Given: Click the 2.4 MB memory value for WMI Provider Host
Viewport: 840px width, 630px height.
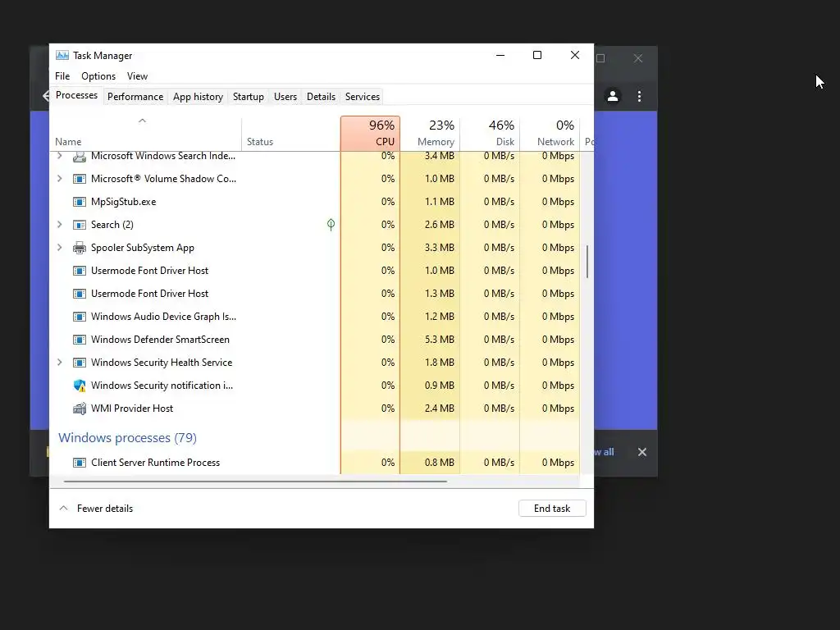Looking at the screenshot, I should [x=440, y=409].
